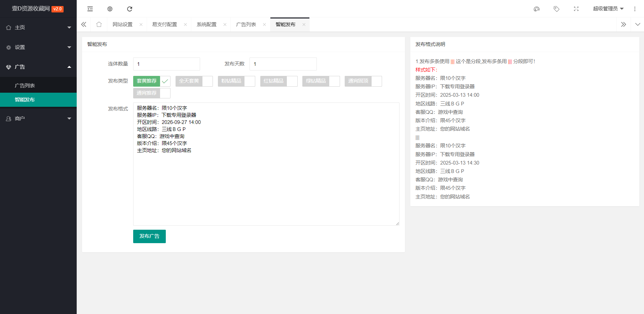
Task: Open the 超级管理员 user dropdown
Action: click(x=608, y=9)
